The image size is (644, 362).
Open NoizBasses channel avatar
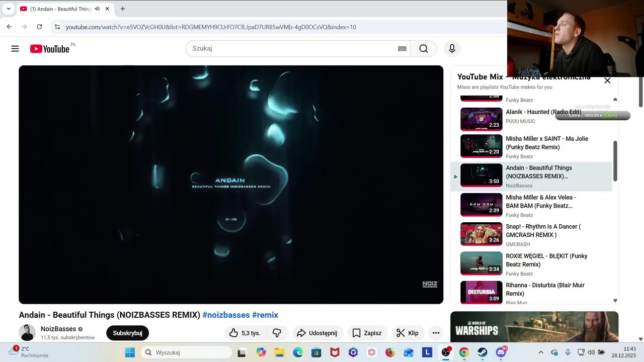[x=27, y=332]
